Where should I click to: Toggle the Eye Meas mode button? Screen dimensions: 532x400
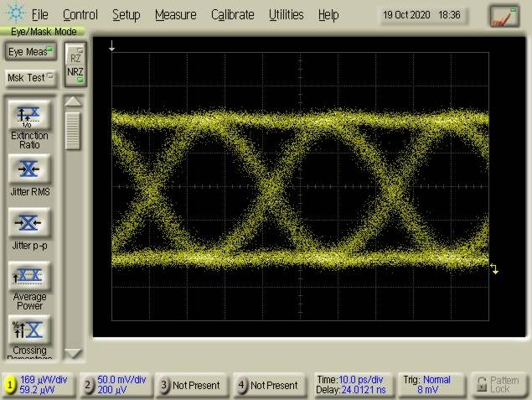coord(30,52)
